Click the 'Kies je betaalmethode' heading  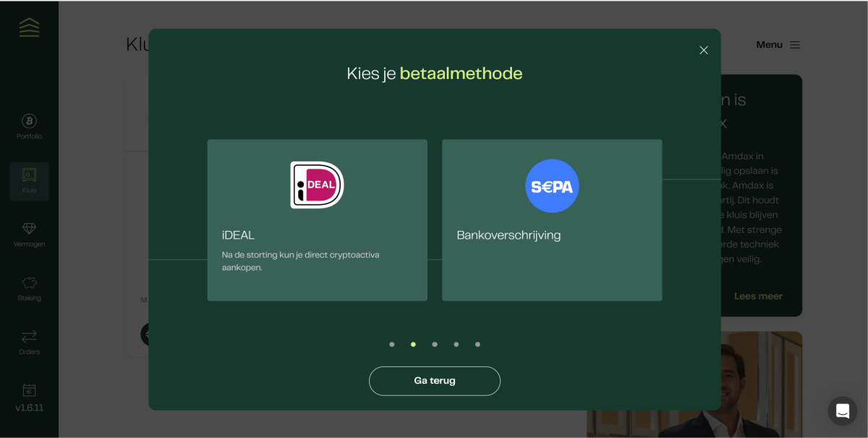click(x=435, y=73)
